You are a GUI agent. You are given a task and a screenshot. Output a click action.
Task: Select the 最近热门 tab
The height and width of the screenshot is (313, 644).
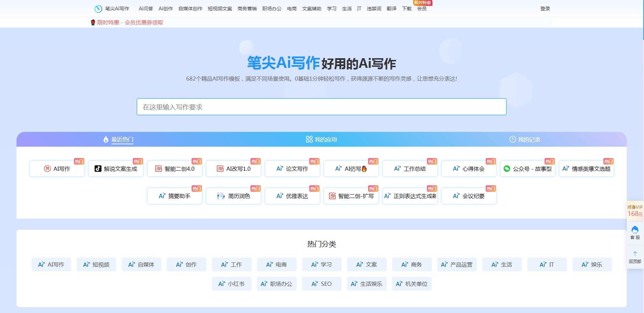coord(118,139)
